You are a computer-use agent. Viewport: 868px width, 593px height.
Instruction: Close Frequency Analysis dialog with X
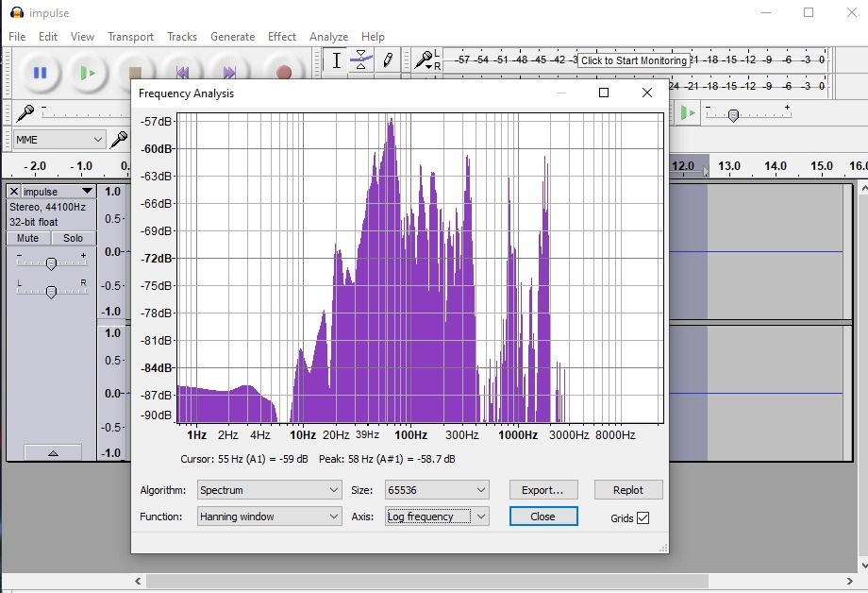646,93
